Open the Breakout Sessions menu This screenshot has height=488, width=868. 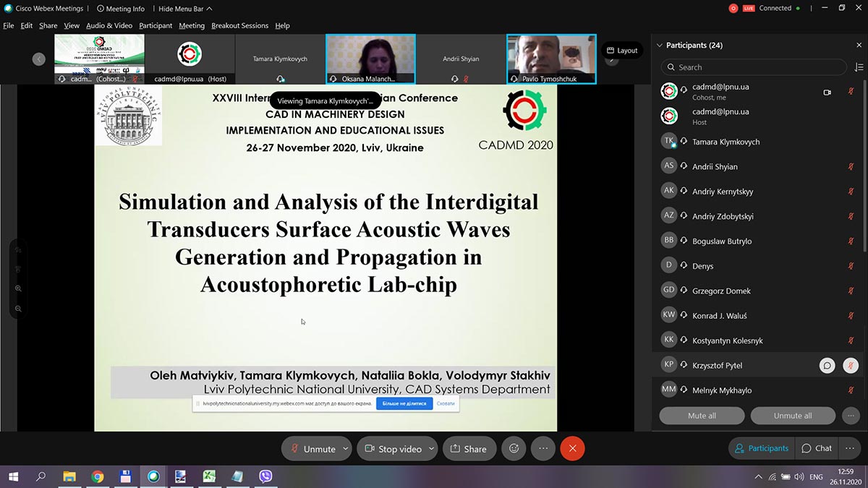[x=239, y=25]
